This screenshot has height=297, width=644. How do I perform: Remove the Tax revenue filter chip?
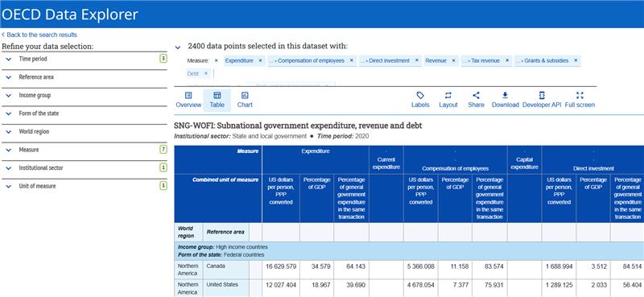tap(507, 60)
